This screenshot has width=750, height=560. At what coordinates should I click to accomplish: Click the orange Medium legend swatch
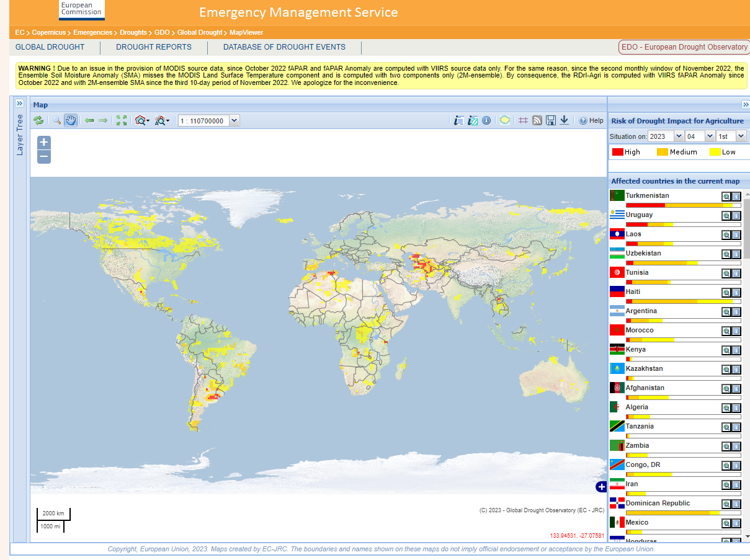coord(663,152)
